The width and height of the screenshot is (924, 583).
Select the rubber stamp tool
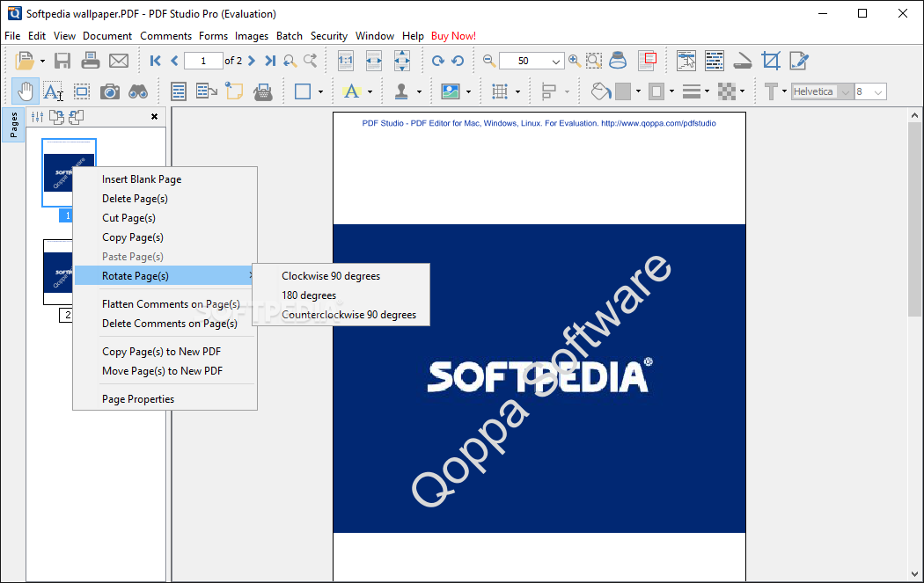[401, 91]
